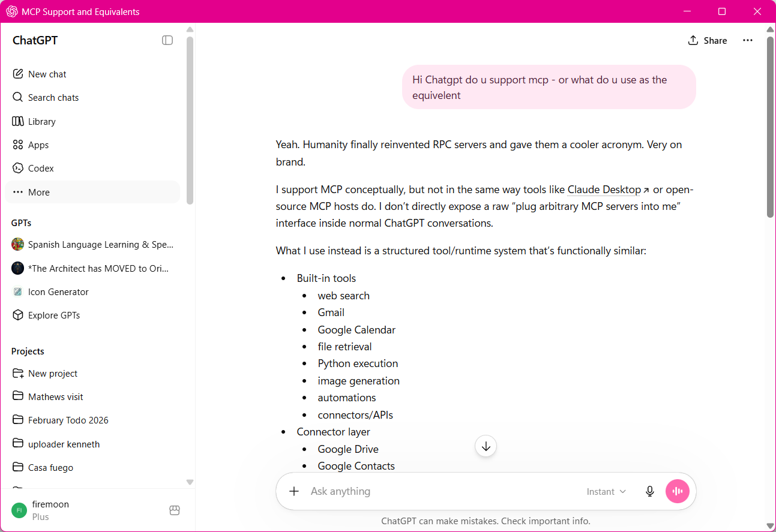Click the Apps grid icon

tap(17, 145)
